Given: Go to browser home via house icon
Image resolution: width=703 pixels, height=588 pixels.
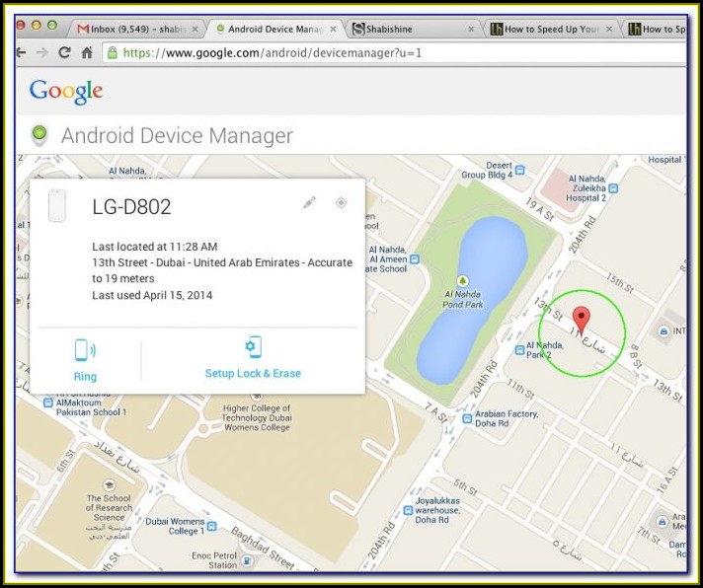Looking at the screenshot, I should tap(88, 52).
